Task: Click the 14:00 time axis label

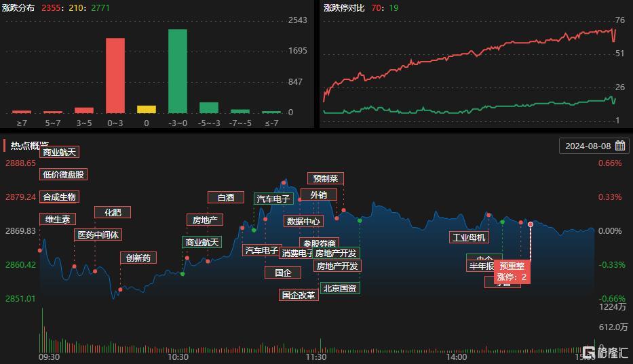Action: pos(457,357)
